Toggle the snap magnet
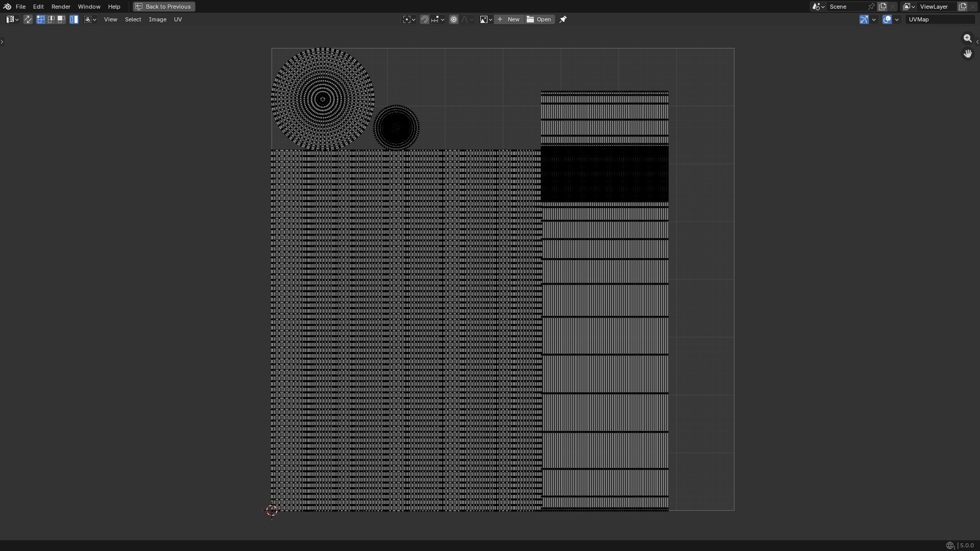 tap(424, 19)
